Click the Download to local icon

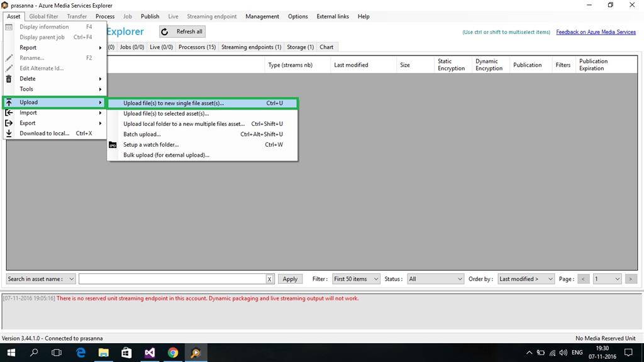(x=9, y=133)
